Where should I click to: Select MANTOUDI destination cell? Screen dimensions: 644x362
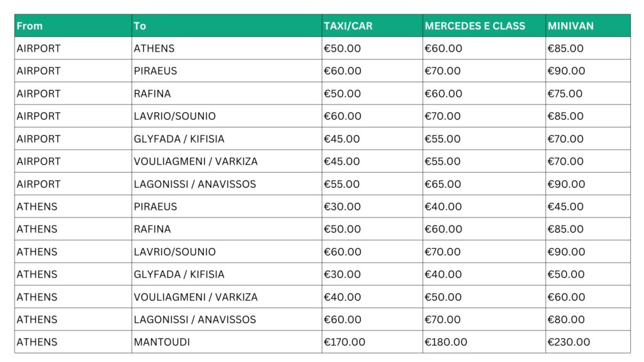162,342
